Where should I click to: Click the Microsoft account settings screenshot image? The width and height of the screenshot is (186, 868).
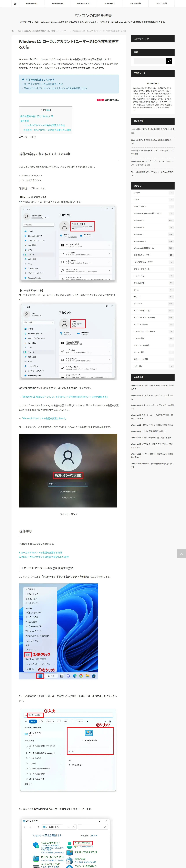68,244
